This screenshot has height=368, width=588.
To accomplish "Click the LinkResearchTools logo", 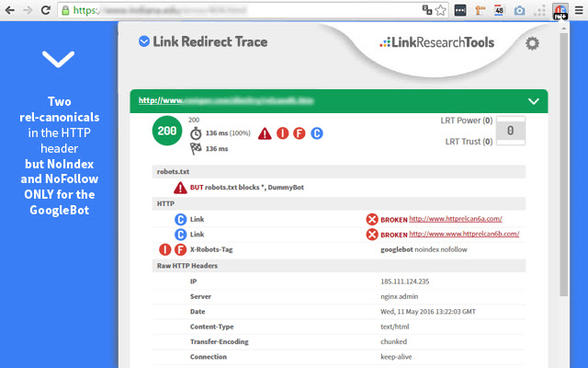I will 436,42.
